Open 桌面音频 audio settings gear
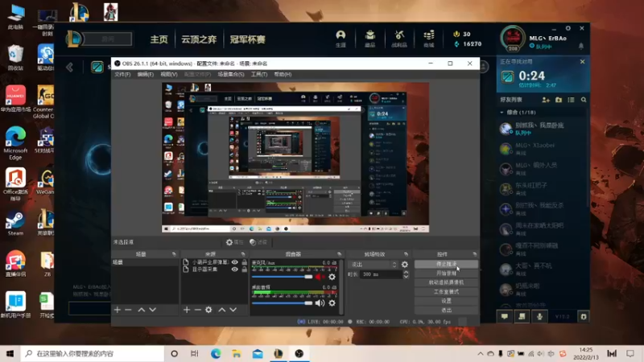 pos(332,303)
